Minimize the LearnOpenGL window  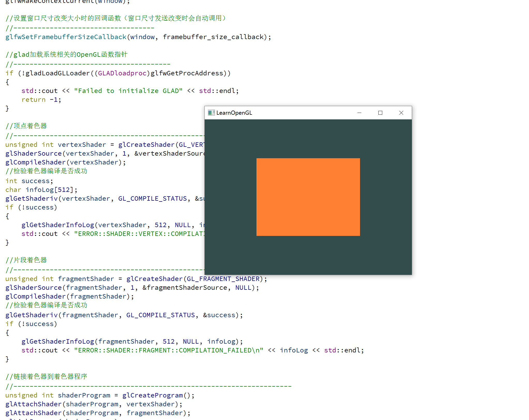click(x=359, y=113)
